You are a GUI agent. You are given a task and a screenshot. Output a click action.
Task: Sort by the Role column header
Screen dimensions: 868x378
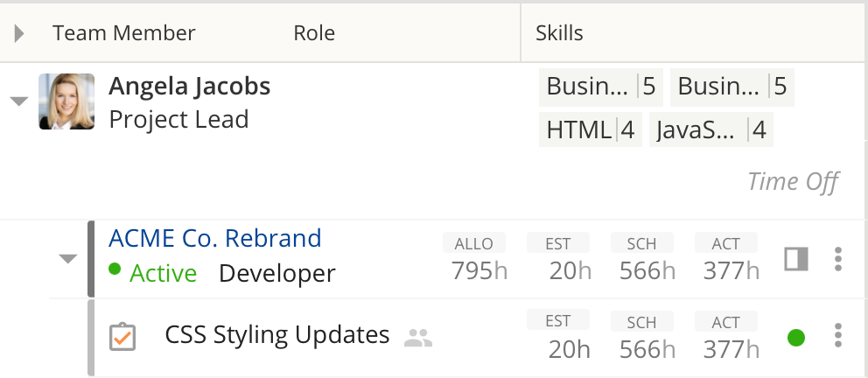pos(314,33)
